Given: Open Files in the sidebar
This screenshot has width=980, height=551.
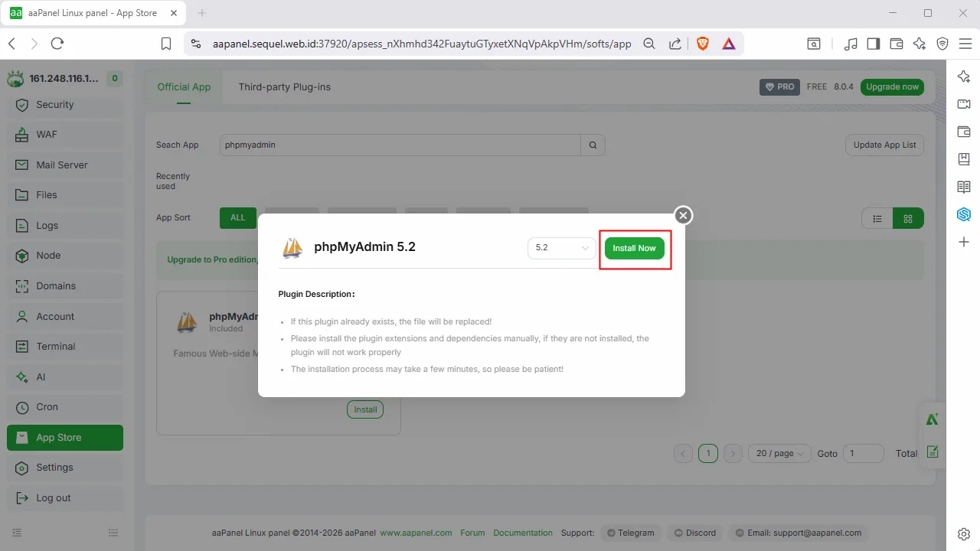Looking at the screenshot, I should [x=65, y=195].
